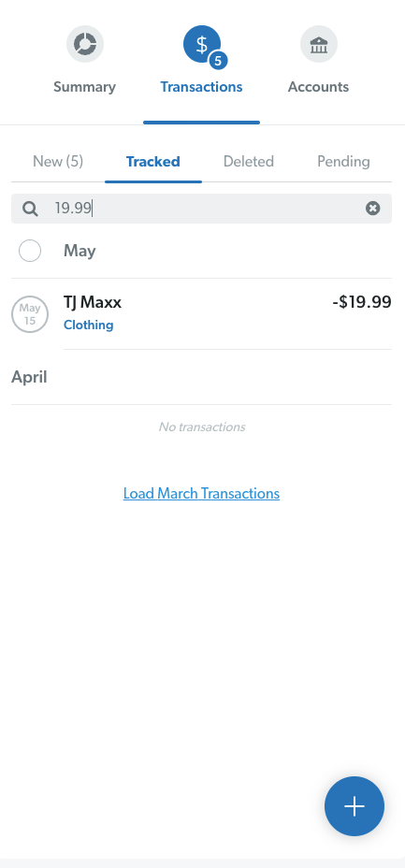The image size is (405, 868).
Task: Add a transaction with the plus button
Action: click(354, 806)
